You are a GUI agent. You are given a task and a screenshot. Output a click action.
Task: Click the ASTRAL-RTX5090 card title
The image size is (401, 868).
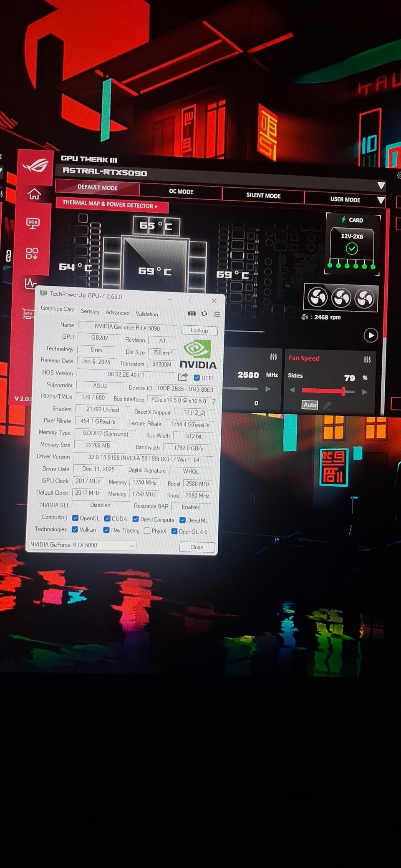105,173
